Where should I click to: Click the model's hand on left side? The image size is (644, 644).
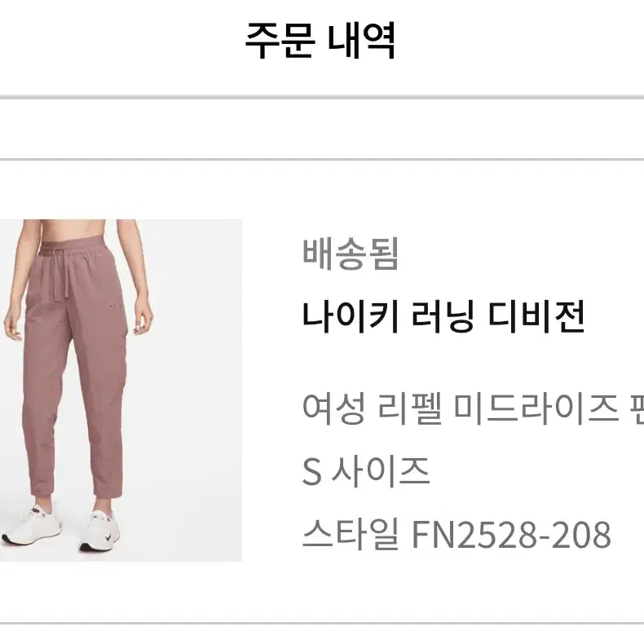tap(12, 324)
